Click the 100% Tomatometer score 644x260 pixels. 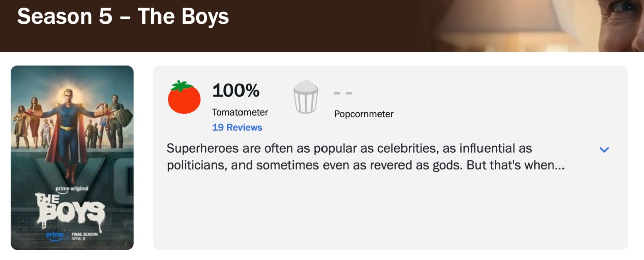[x=235, y=91]
